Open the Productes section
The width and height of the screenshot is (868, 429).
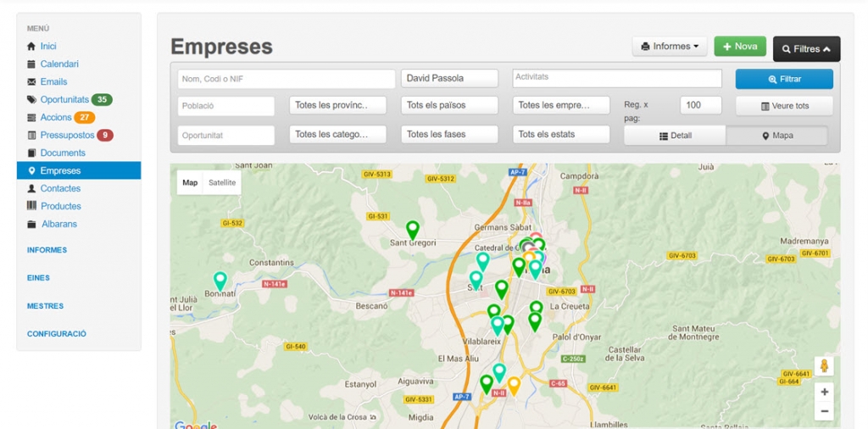coord(61,206)
